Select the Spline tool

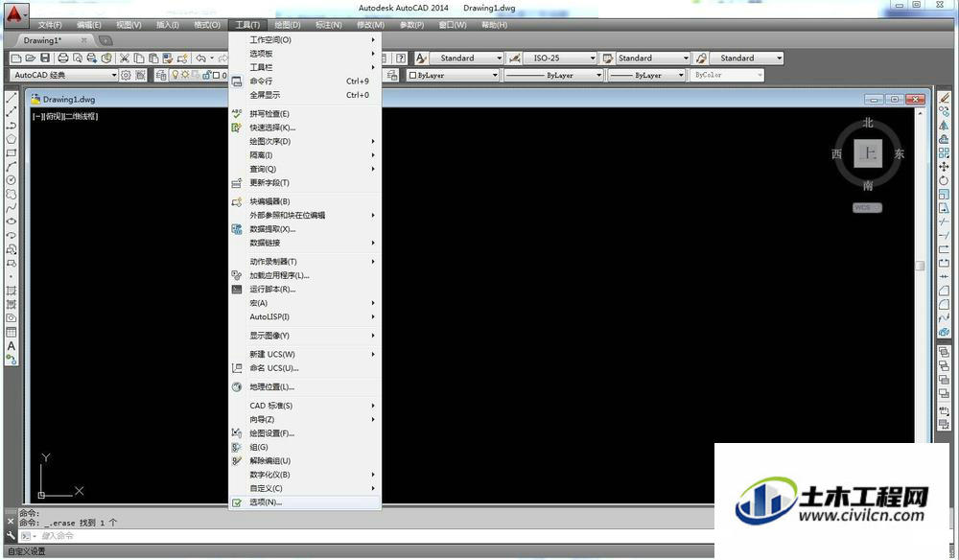pos(11,208)
